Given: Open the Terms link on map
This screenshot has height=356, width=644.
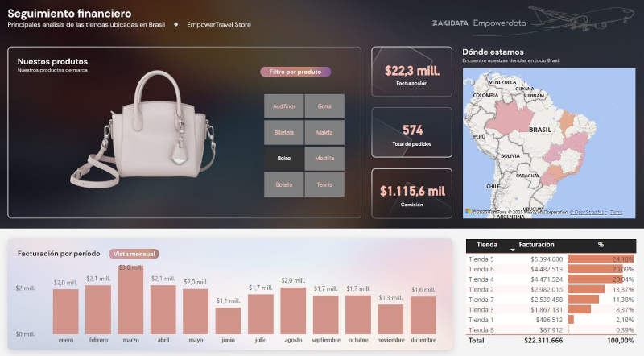Looking at the screenshot, I should (617, 212).
